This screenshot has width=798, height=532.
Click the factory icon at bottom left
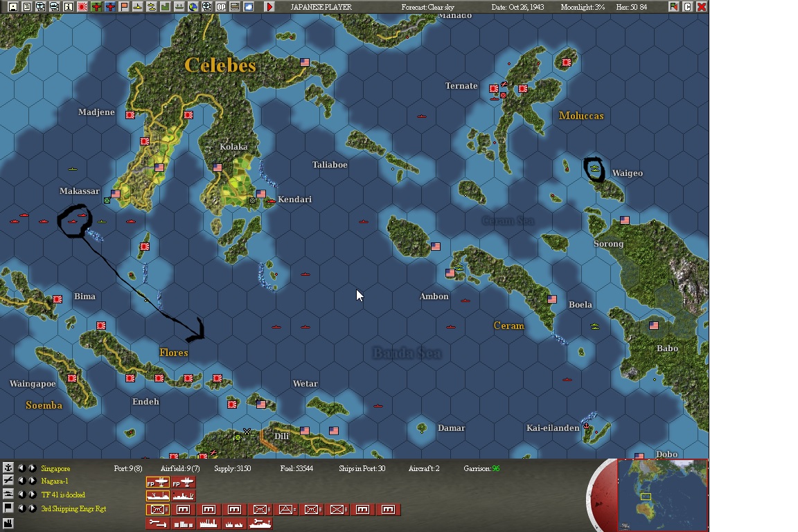click(x=8, y=523)
